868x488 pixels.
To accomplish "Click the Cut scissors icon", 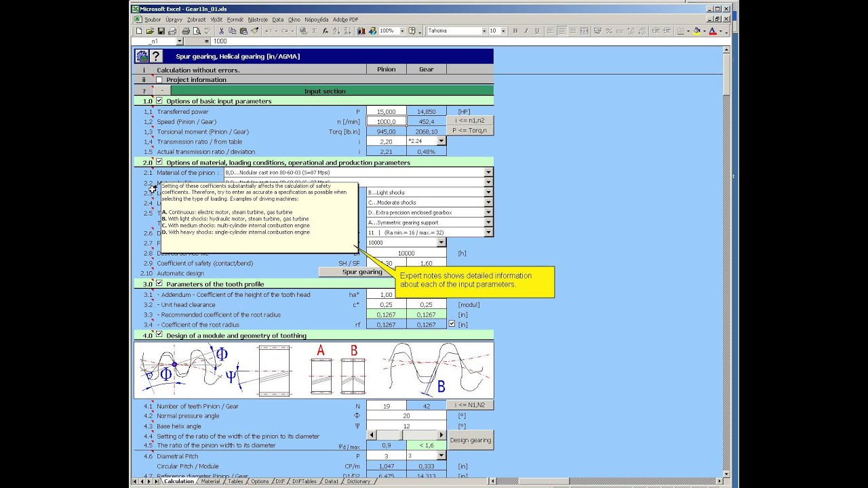I will tap(220, 30).
